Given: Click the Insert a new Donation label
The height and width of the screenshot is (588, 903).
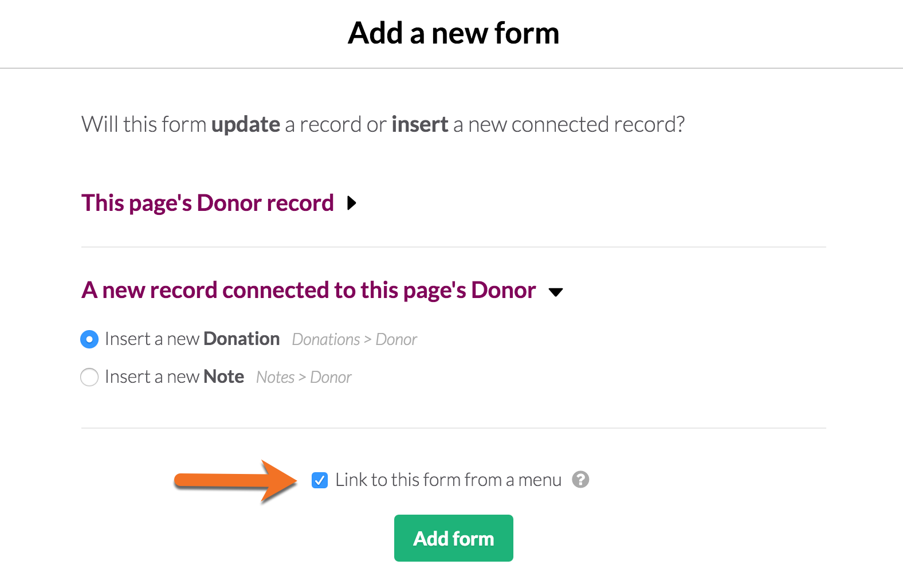Looking at the screenshot, I should (x=193, y=339).
